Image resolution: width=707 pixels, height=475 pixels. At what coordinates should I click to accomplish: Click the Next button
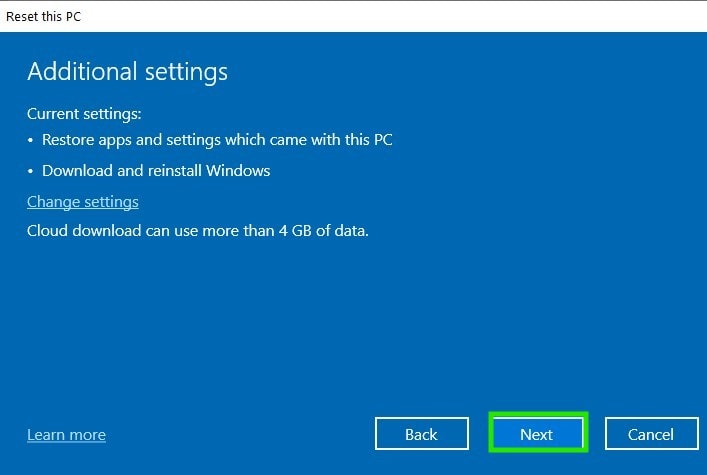click(x=537, y=433)
